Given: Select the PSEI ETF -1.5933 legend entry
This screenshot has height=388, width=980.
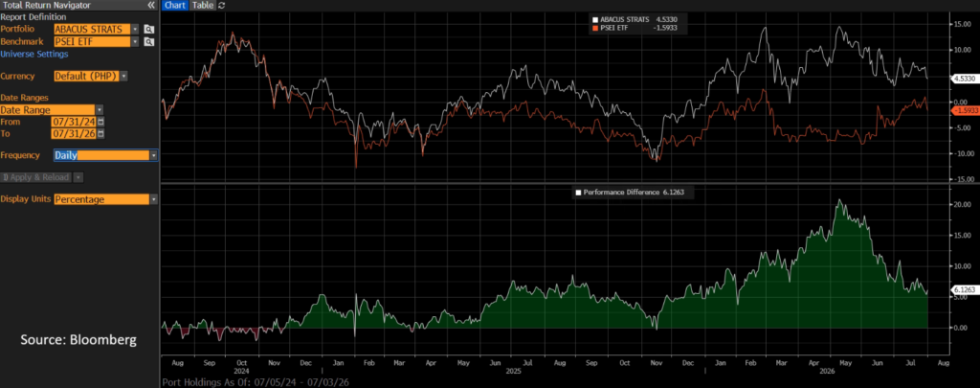Looking at the screenshot, I should (635, 28).
